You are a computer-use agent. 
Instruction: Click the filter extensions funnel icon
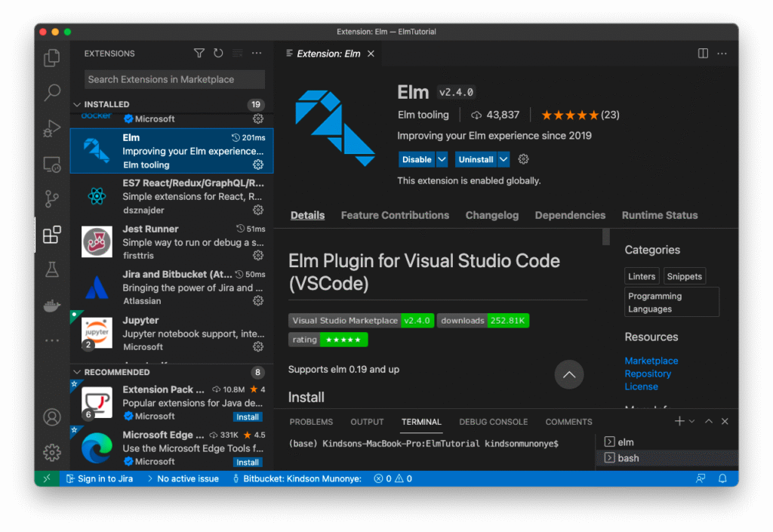[199, 54]
